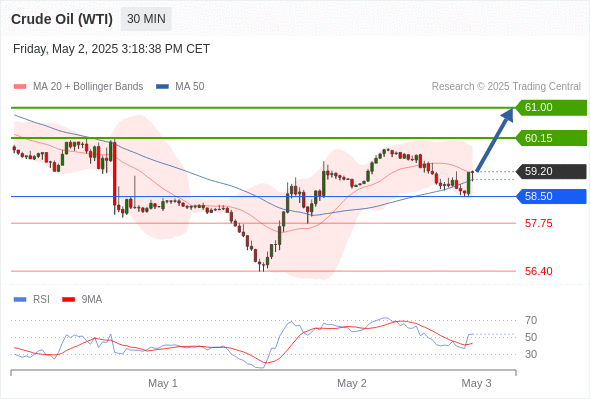Click the red 57.75 support value
590x400 pixels.
[x=538, y=224]
